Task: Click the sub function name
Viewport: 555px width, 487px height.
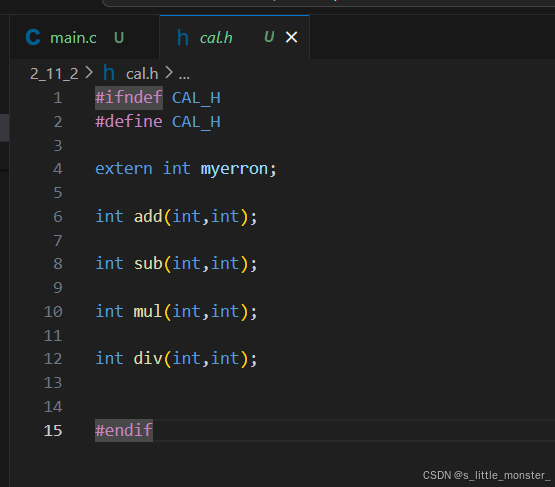Action: 148,264
